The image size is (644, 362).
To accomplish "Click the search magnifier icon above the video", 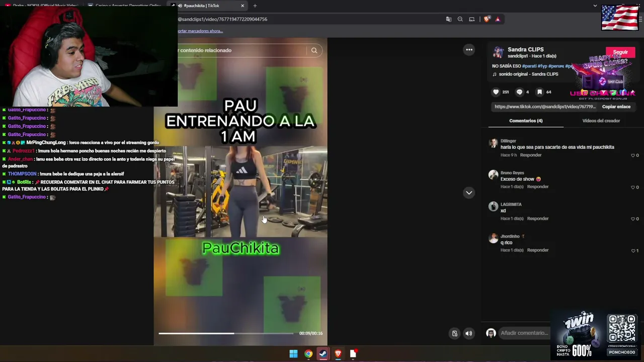I will point(314,50).
